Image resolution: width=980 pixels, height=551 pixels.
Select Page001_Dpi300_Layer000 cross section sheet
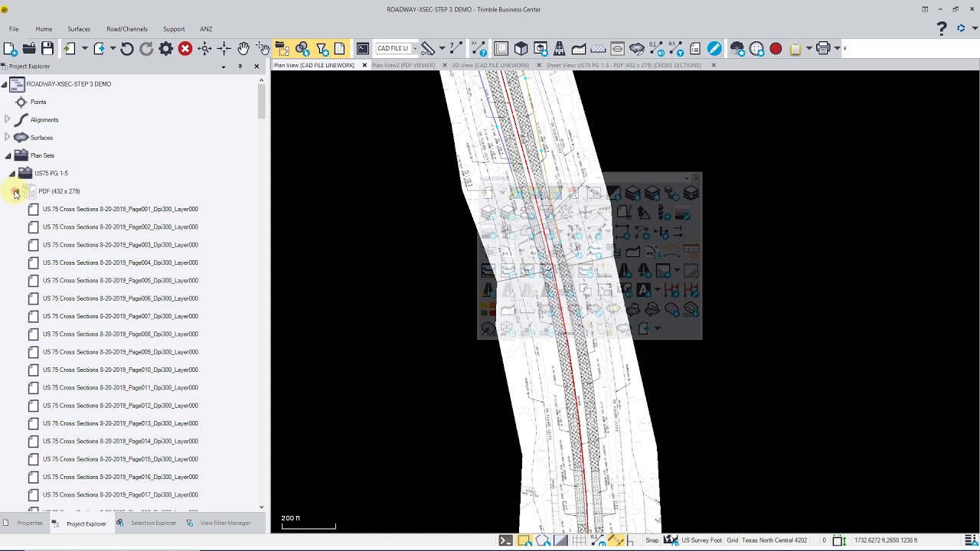(x=120, y=209)
